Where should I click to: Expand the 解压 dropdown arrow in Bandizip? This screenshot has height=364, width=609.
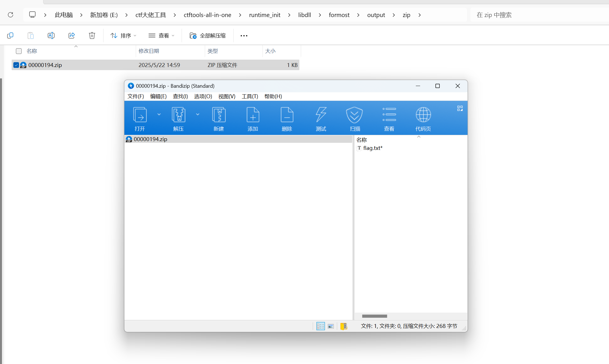pos(198,114)
